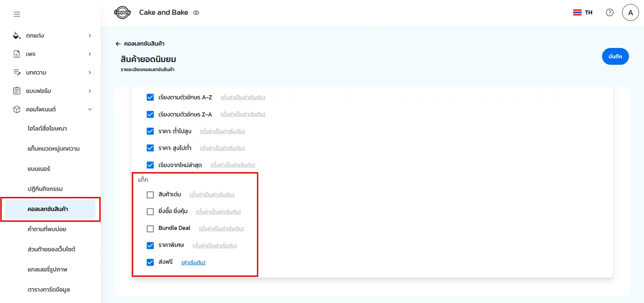This screenshot has width=644, height=303.
Task: Select แบนเนอร์ in the sidebar
Action: click(x=39, y=169)
